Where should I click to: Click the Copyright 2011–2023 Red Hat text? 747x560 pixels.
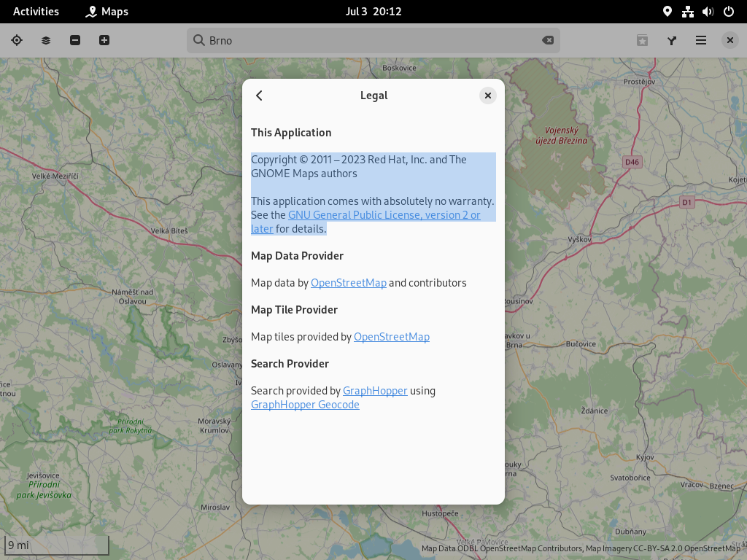(359, 167)
